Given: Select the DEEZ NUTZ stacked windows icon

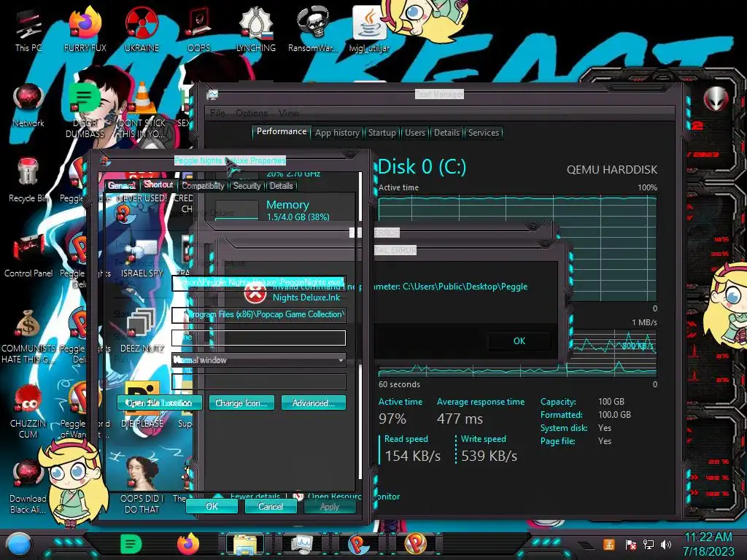Looking at the screenshot, I should (x=142, y=330).
